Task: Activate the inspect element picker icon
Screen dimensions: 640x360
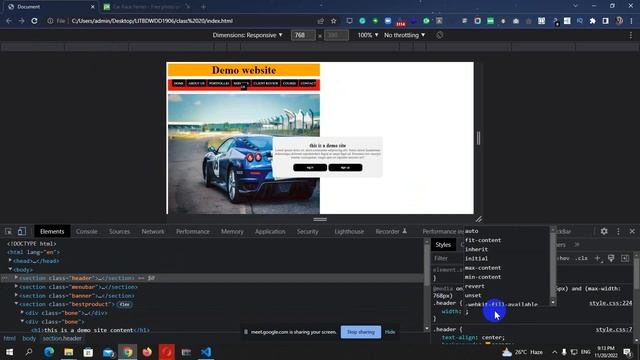Action: click(8, 231)
